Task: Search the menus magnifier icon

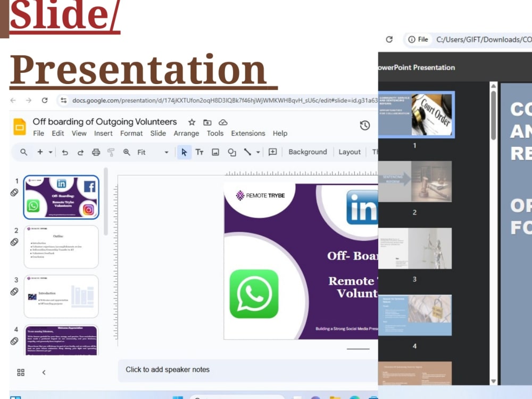Action: (x=23, y=152)
